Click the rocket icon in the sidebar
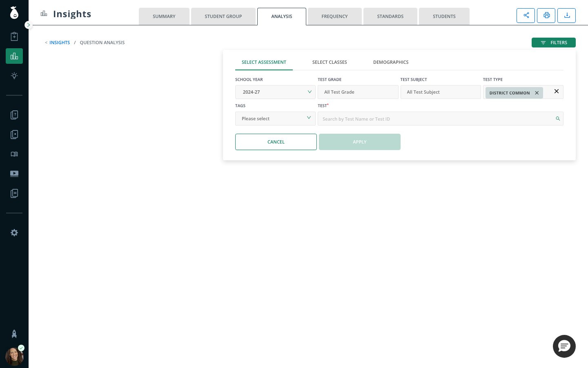588x368 pixels. (x=14, y=334)
